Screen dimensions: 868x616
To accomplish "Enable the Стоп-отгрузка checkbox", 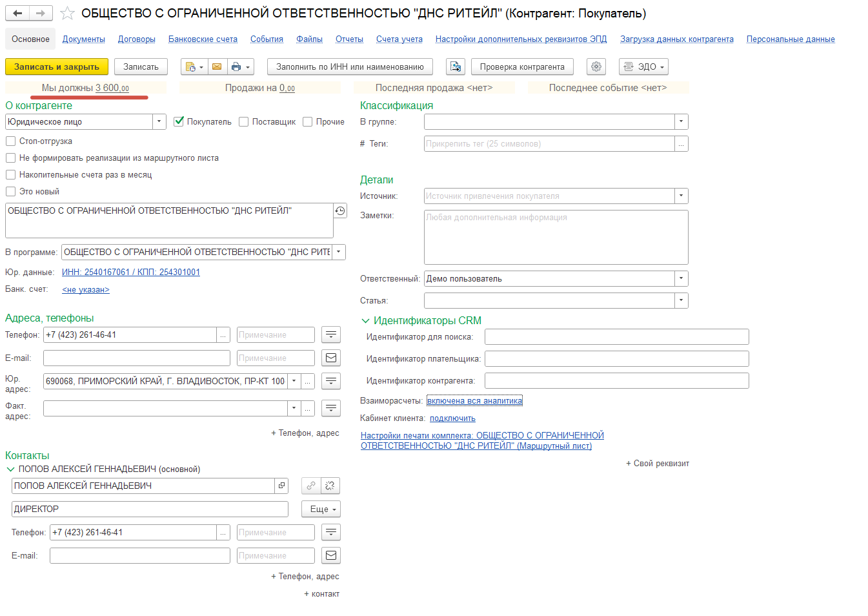I will click(10, 141).
